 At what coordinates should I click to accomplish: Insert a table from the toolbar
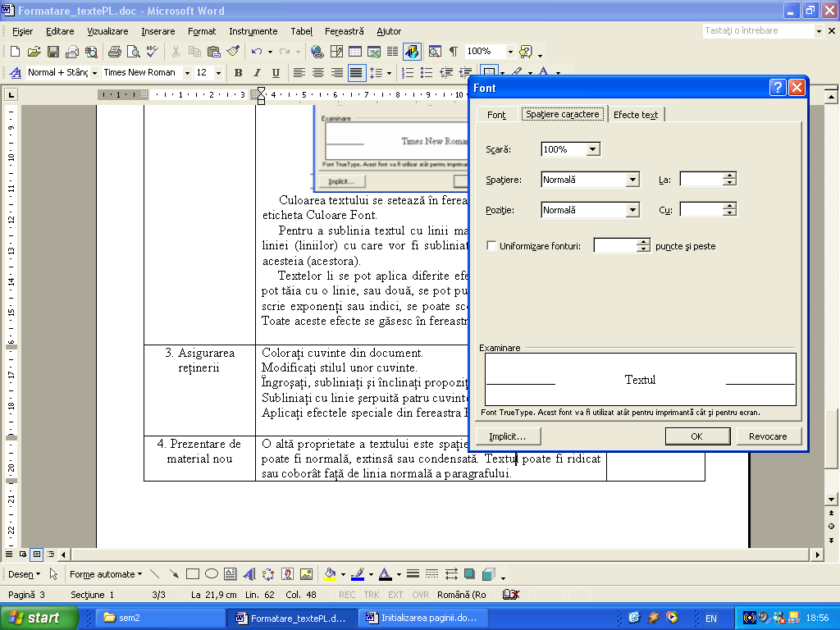pyautogui.click(x=355, y=52)
